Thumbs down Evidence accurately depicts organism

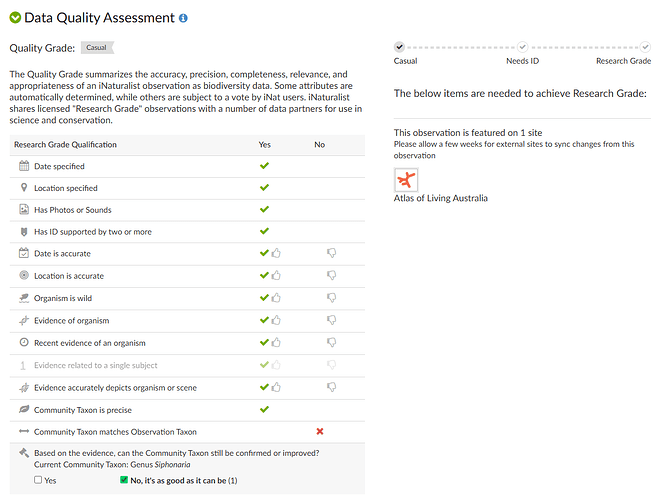click(x=331, y=388)
